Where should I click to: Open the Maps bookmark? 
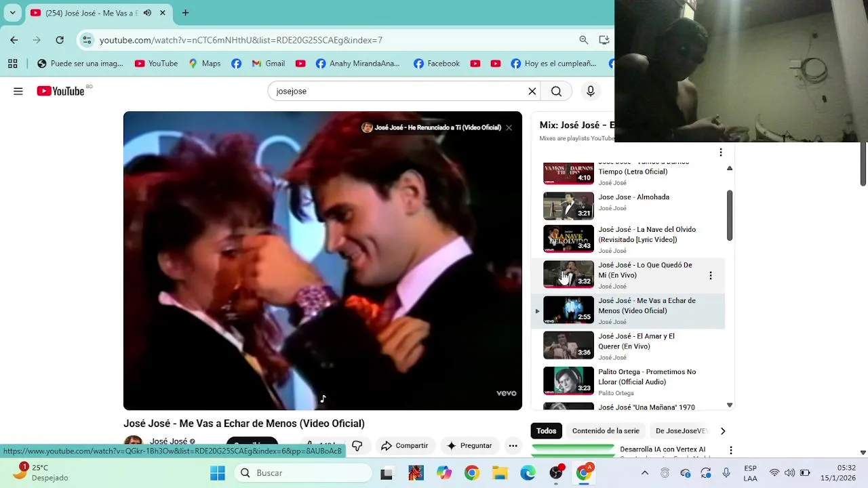[204, 63]
